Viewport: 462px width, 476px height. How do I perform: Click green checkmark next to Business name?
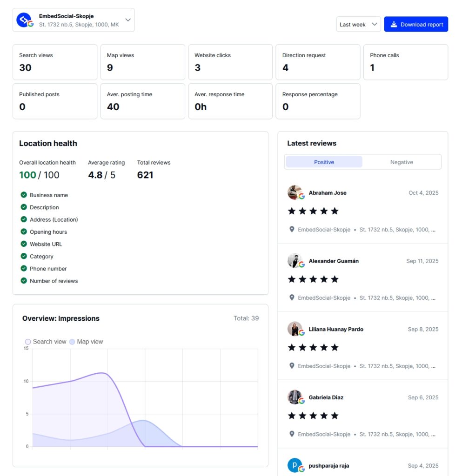(24, 195)
